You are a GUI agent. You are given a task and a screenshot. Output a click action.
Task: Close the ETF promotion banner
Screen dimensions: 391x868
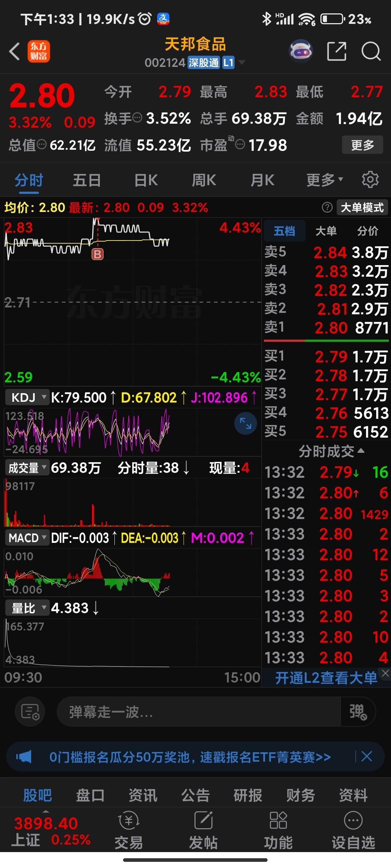click(366, 756)
